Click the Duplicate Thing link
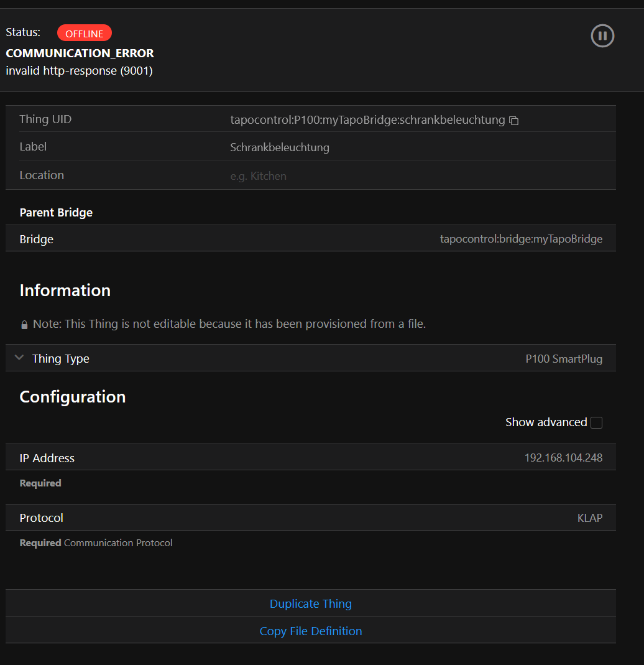 click(x=311, y=603)
